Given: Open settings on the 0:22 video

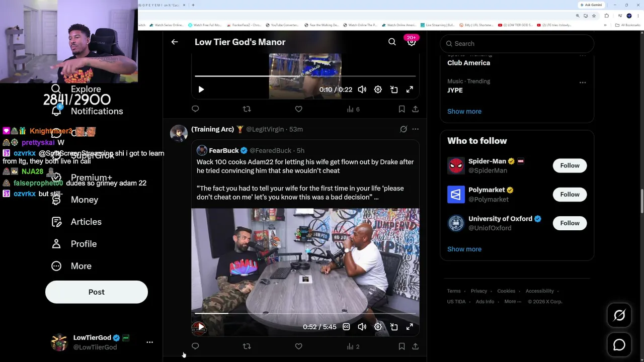Looking at the screenshot, I should click(x=378, y=89).
